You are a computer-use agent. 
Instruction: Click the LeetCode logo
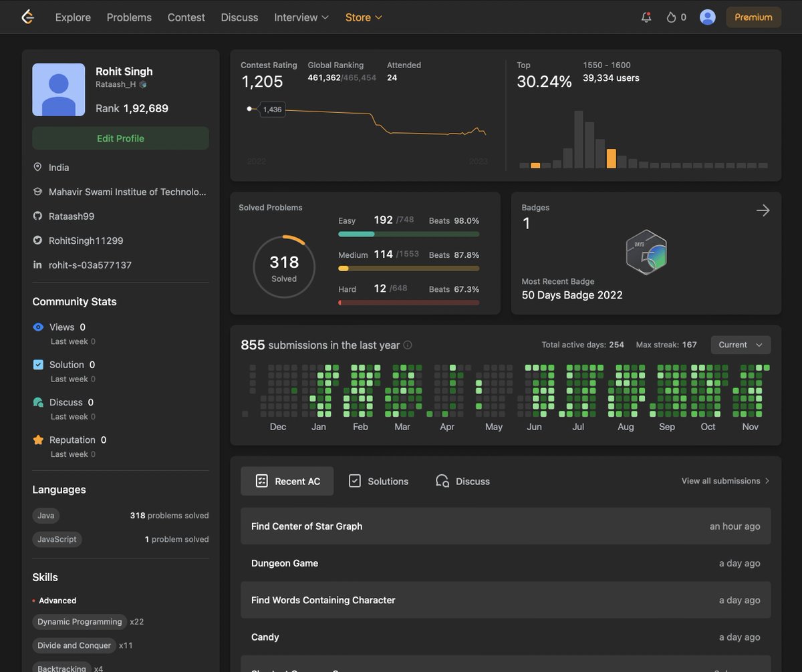tap(27, 17)
